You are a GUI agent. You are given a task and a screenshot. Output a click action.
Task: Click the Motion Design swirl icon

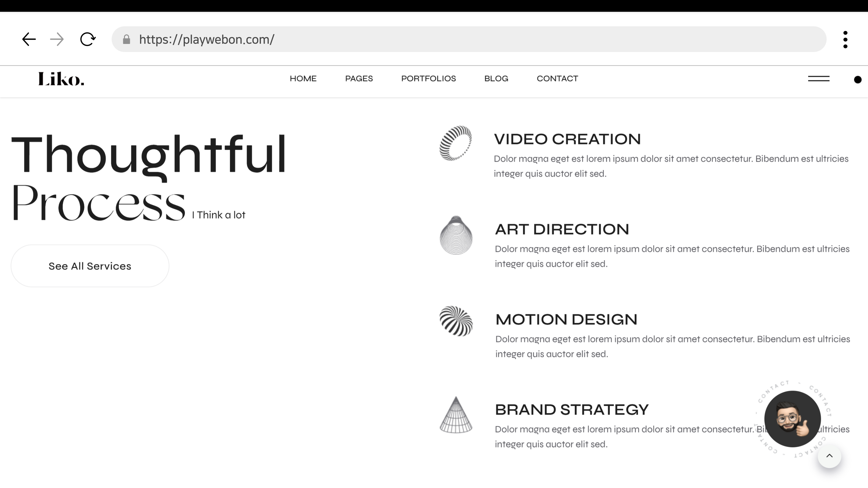click(456, 321)
